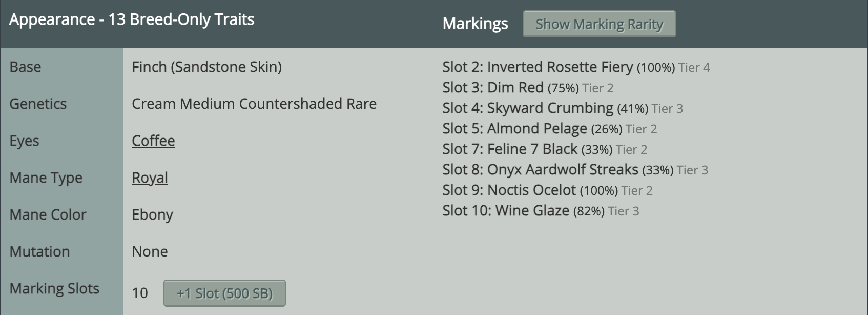Select Slot 5 Almond Pelage marking

(x=550, y=129)
